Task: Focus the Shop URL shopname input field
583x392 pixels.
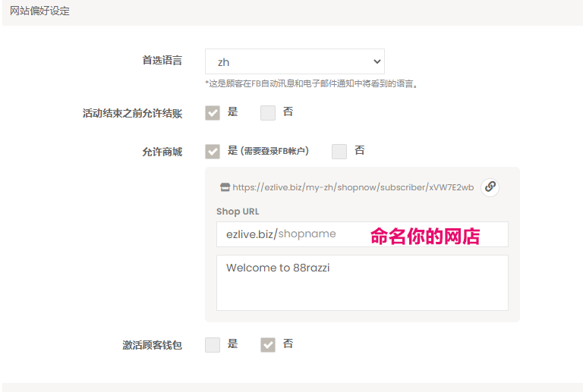Action: point(362,234)
